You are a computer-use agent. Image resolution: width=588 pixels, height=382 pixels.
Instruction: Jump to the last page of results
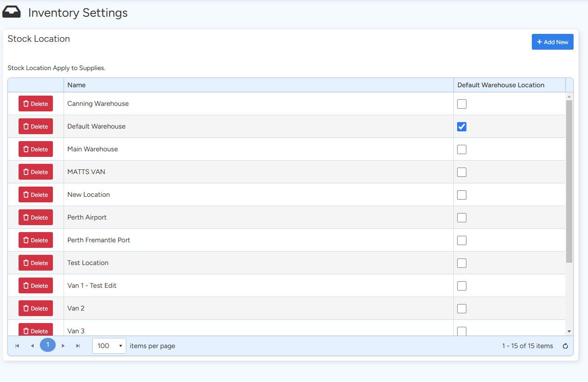pyautogui.click(x=78, y=346)
